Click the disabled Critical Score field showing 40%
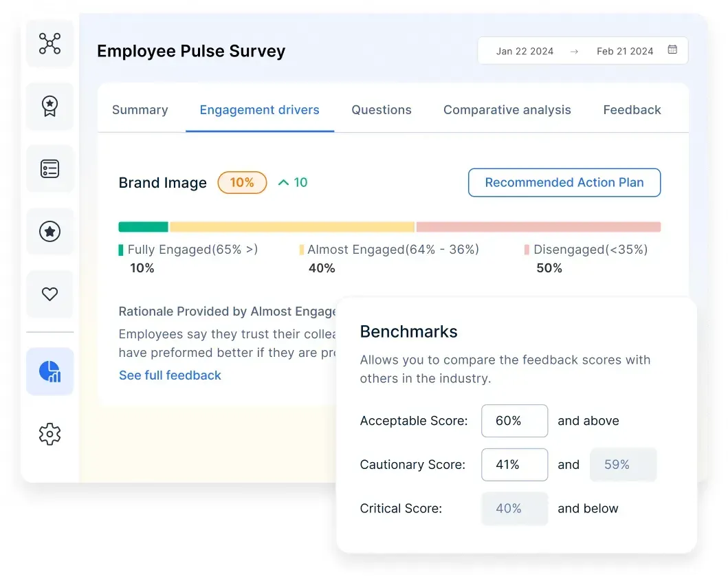The image size is (728, 579). [514, 508]
